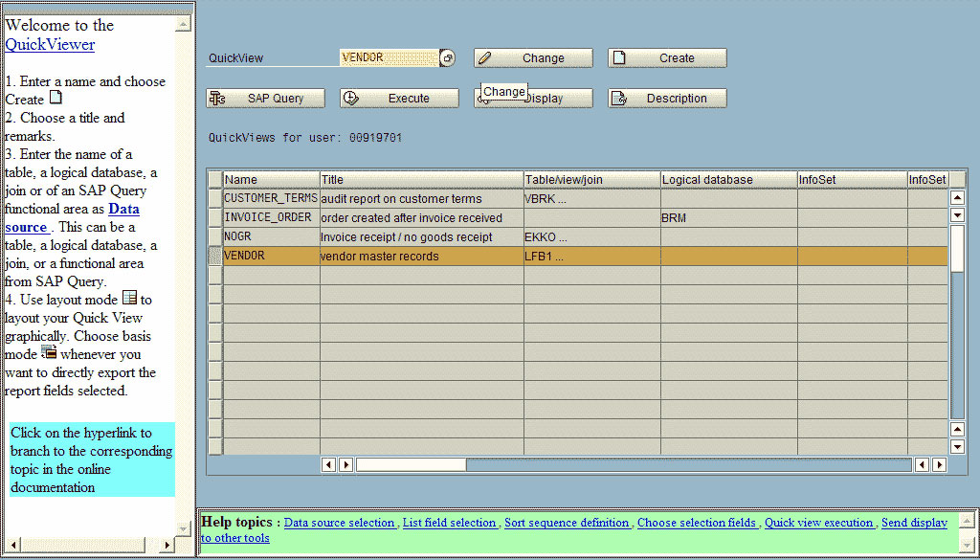Viewport: 980px width, 560px height.
Task: Click the glasses icon on the Display button
Action: (x=483, y=99)
